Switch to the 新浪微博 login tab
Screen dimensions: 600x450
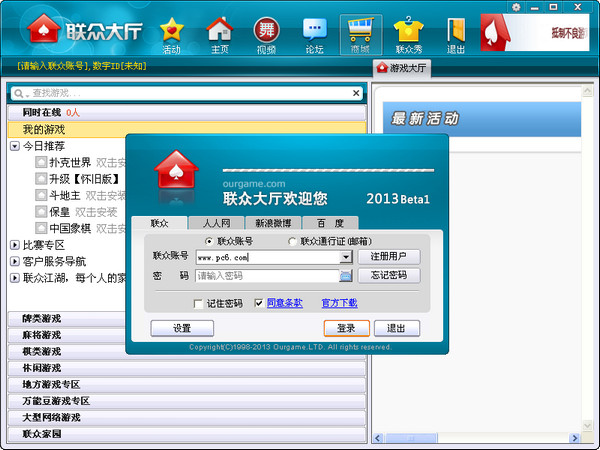[x=273, y=223]
